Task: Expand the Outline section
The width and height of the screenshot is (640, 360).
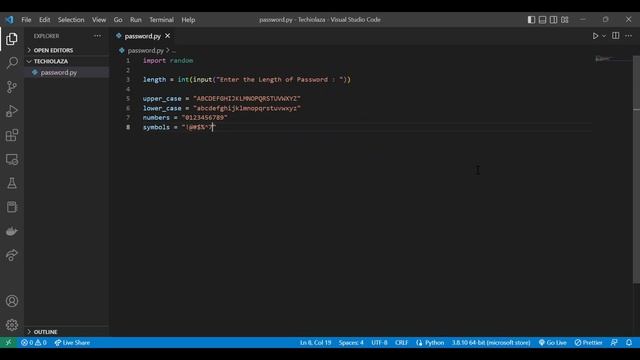Action: (x=67, y=332)
